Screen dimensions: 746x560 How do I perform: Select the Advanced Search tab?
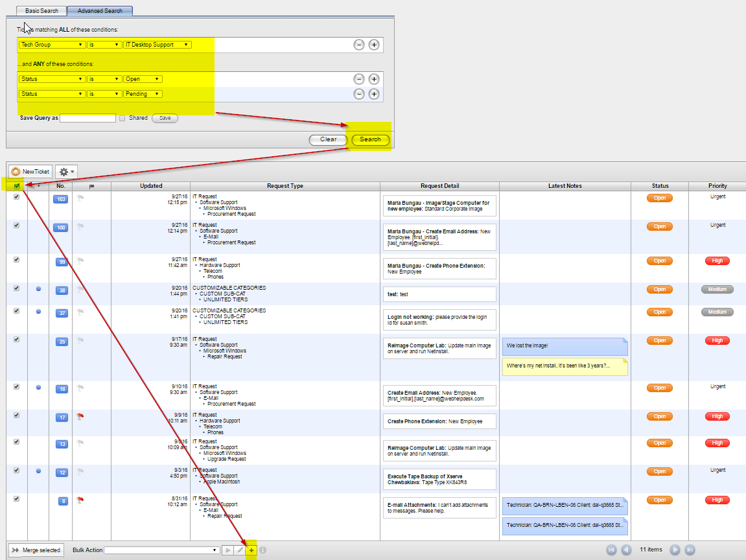click(99, 10)
